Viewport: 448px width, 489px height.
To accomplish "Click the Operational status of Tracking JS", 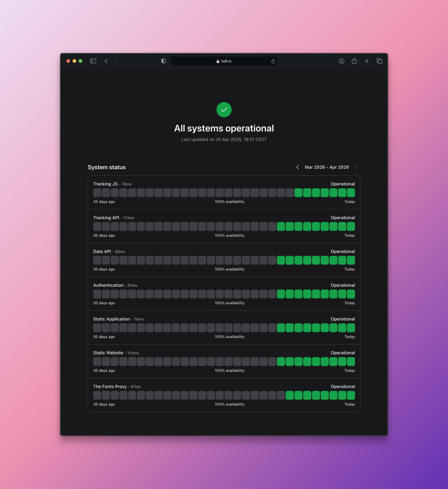I will (x=343, y=184).
